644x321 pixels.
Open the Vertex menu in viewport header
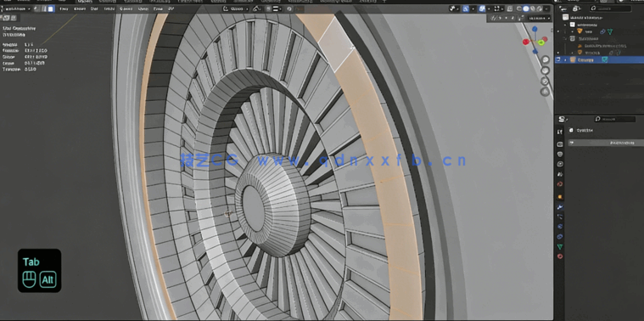point(126,8)
